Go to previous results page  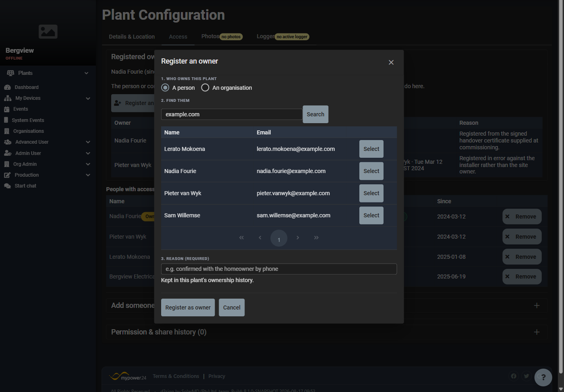(x=260, y=237)
